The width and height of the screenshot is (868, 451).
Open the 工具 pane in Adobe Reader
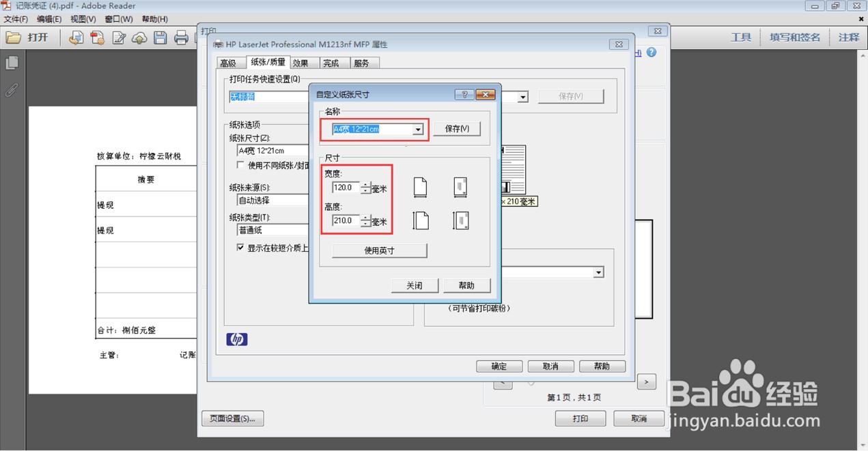[x=741, y=38]
